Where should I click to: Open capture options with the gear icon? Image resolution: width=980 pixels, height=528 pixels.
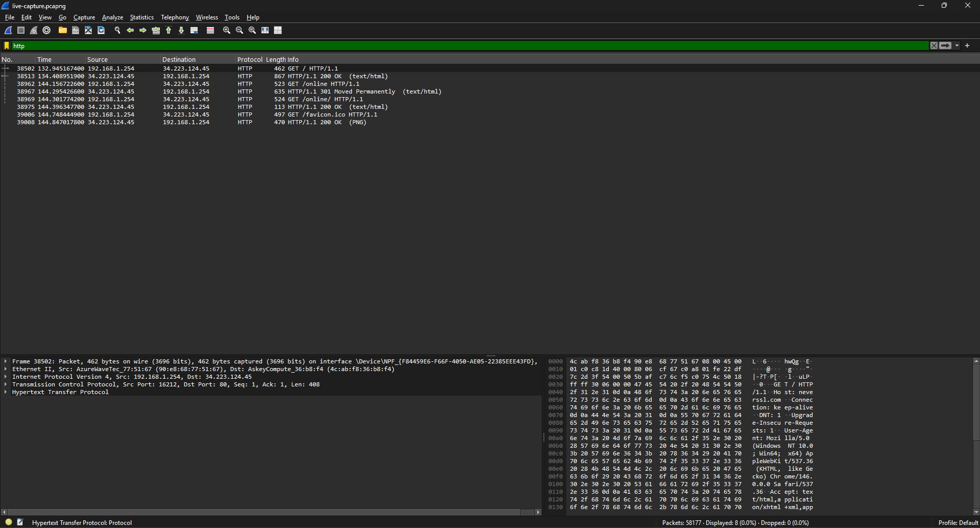(x=46, y=30)
